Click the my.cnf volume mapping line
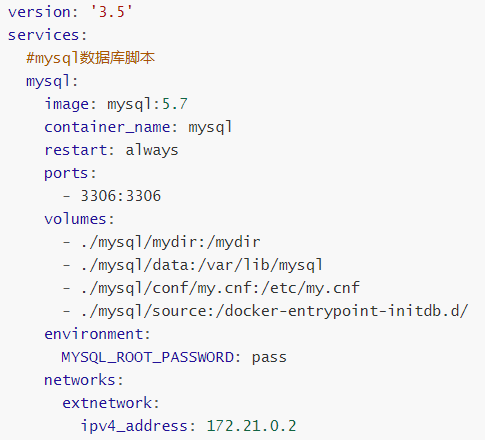This screenshot has height=440, width=485. [x=211, y=288]
